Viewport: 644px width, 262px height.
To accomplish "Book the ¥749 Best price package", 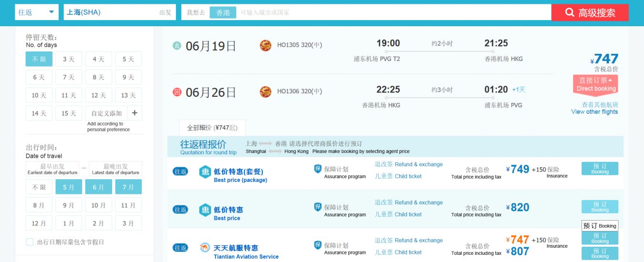I will tap(600, 169).
